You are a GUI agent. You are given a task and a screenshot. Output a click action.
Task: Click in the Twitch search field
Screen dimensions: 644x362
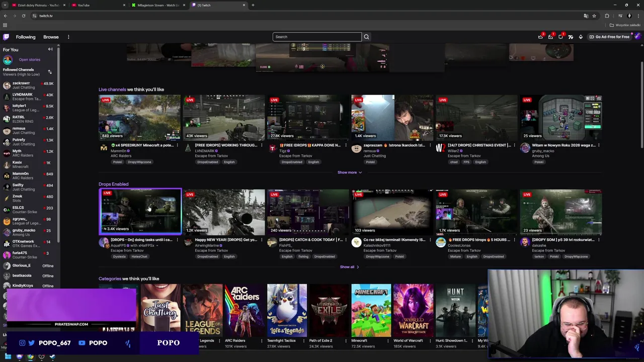click(x=317, y=37)
